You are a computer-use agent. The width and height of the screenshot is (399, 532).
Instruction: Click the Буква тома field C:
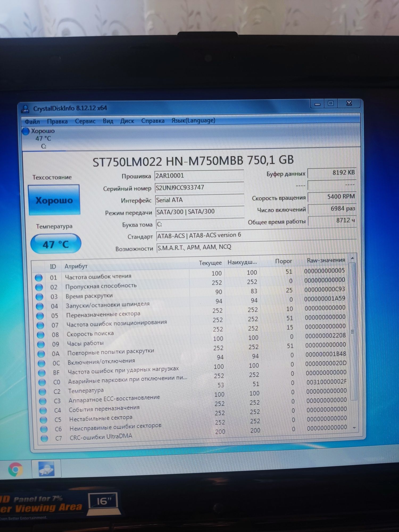tap(200, 224)
